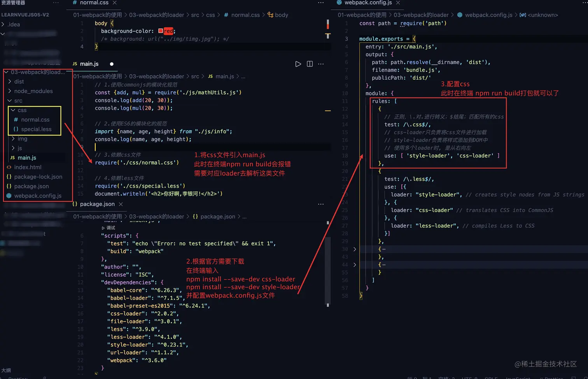Click the "url-loader": "^1.1.2" dependency line

(x=143, y=352)
